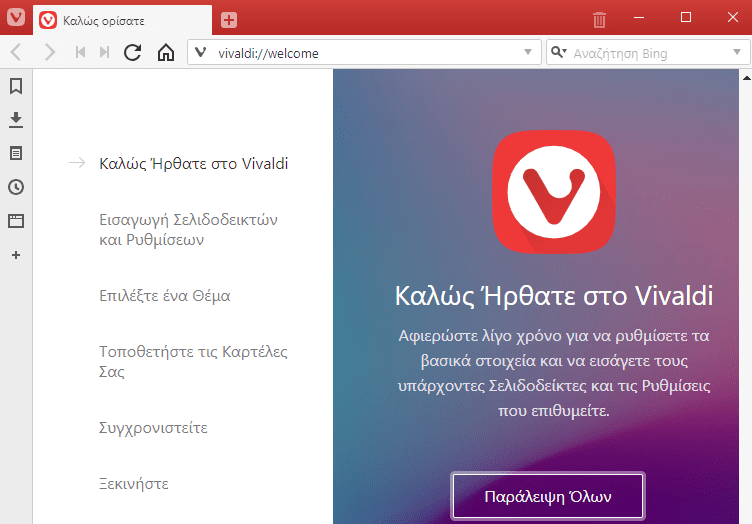Open the Window panel
Image resolution: width=752 pixels, height=524 pixels.
pyautogui.click(x=16, y=221)
